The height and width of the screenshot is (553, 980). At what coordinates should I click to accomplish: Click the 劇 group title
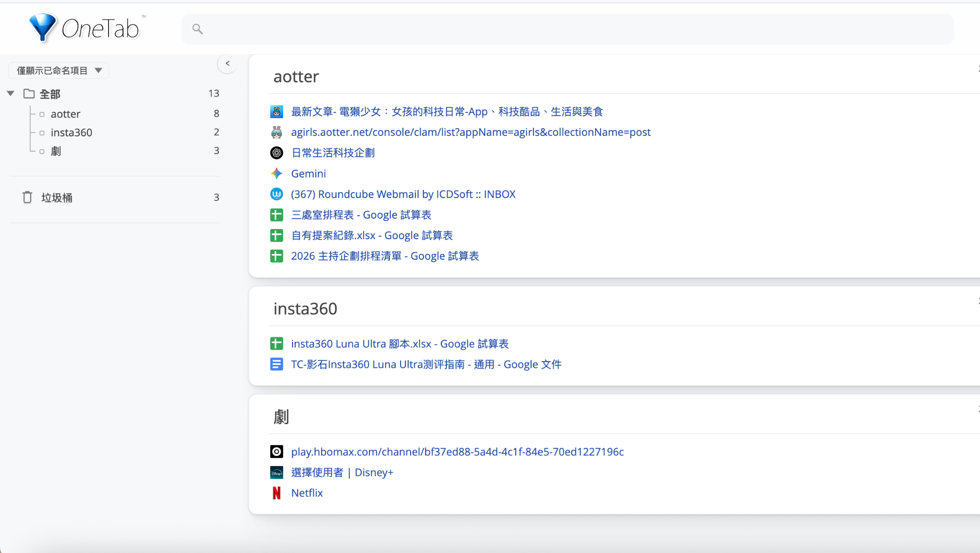[281, 417]
